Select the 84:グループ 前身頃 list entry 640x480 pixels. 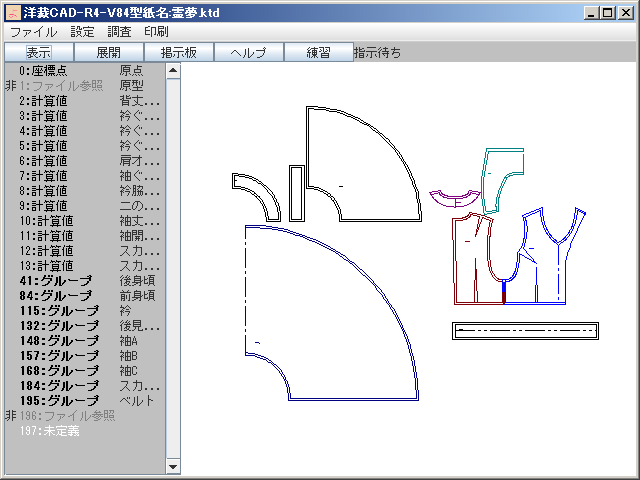(80, 296)
